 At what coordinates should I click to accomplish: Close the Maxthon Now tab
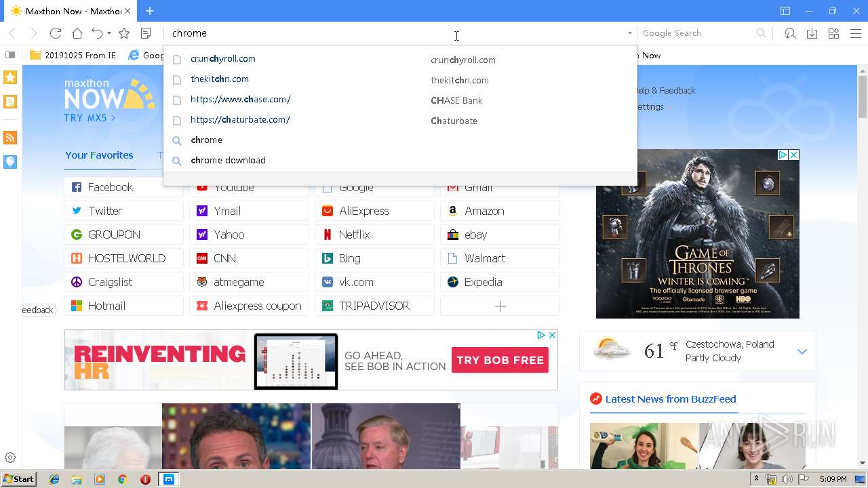(x=127, y=11)
